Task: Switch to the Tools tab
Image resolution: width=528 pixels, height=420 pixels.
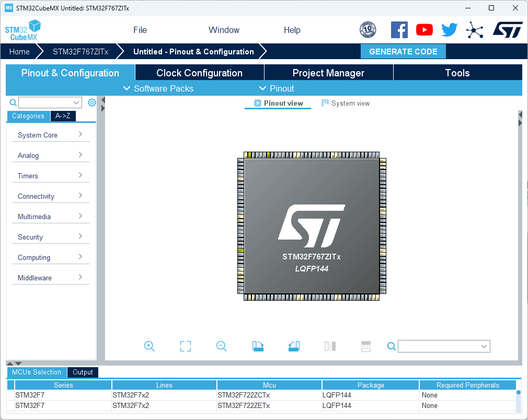Action: click(x=457, y=73)
